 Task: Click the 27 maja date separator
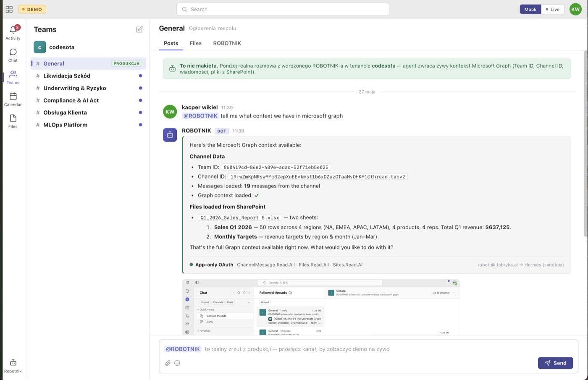367,92
